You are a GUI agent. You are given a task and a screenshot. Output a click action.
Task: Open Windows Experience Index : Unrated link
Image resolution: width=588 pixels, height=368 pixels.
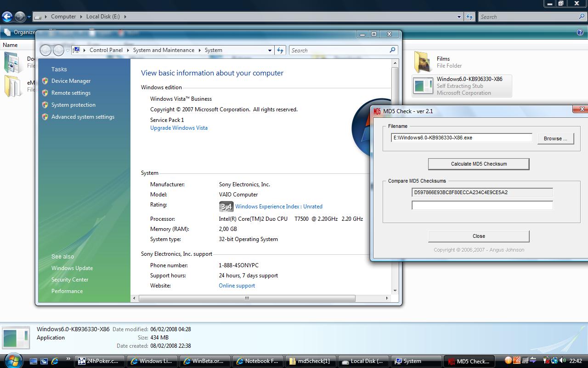(x=279, y=207)
